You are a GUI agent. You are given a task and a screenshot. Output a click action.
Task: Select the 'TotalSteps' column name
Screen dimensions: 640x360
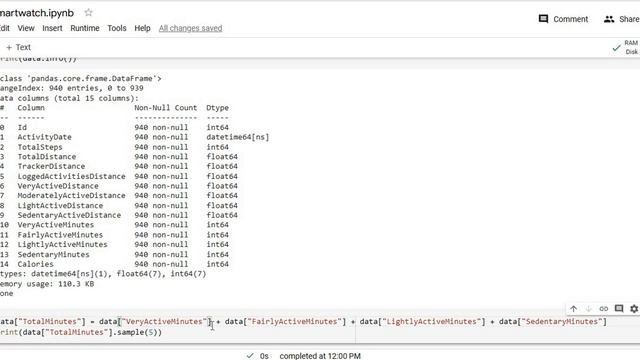(40, 147)
